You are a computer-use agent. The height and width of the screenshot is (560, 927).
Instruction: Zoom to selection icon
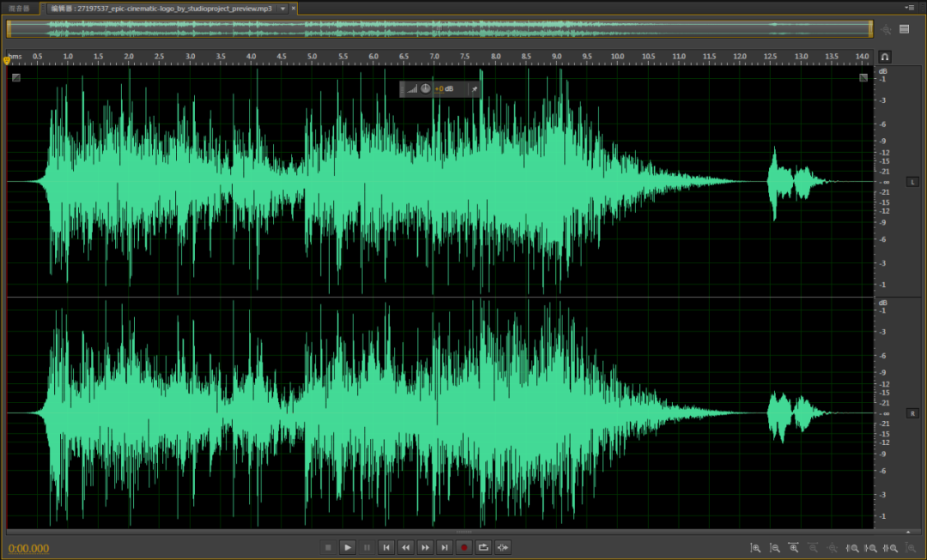(x=890, y=548)
